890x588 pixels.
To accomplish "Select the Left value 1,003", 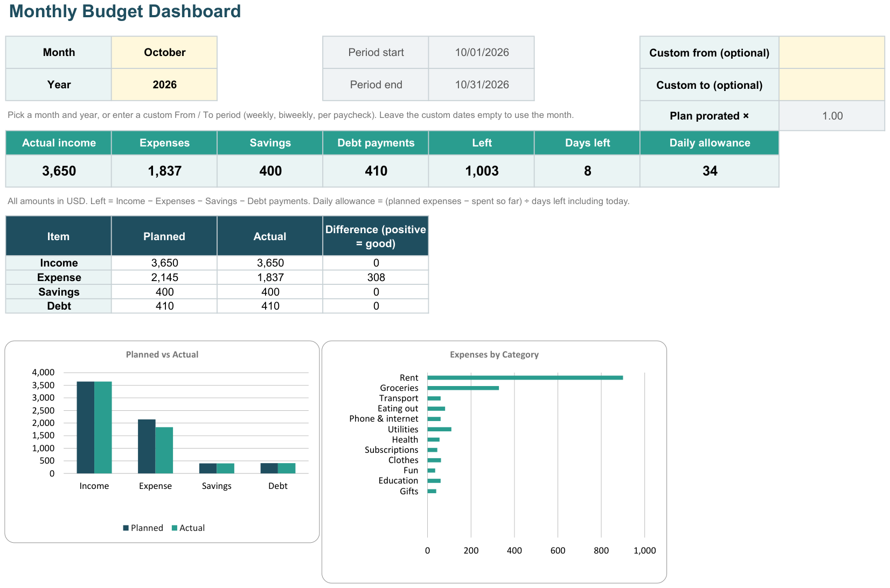I will (482, 171).
